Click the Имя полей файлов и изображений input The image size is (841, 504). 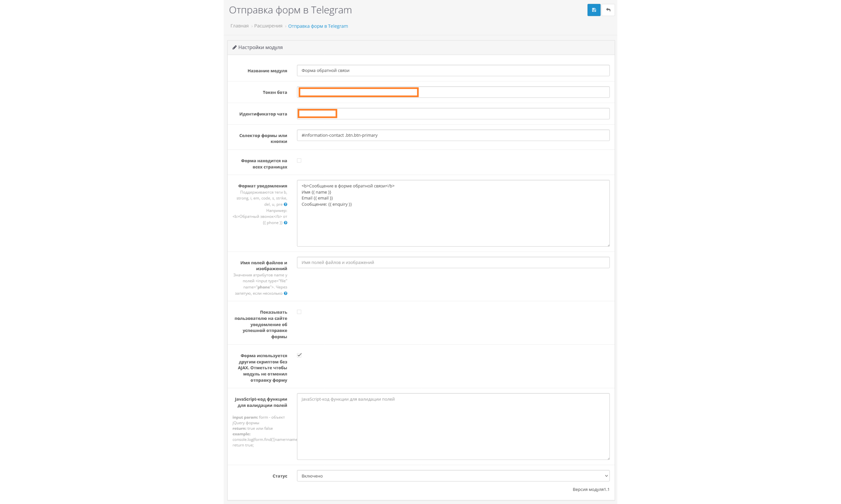[x=453, y=262]
